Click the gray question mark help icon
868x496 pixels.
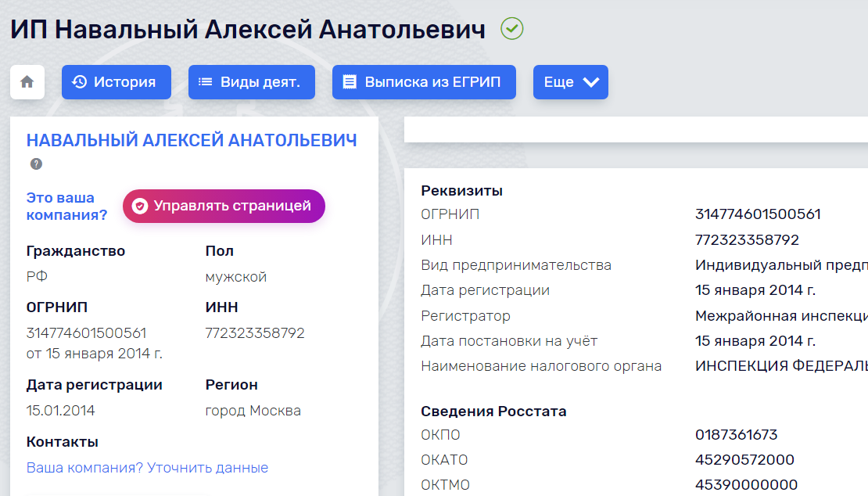[36, 164]
